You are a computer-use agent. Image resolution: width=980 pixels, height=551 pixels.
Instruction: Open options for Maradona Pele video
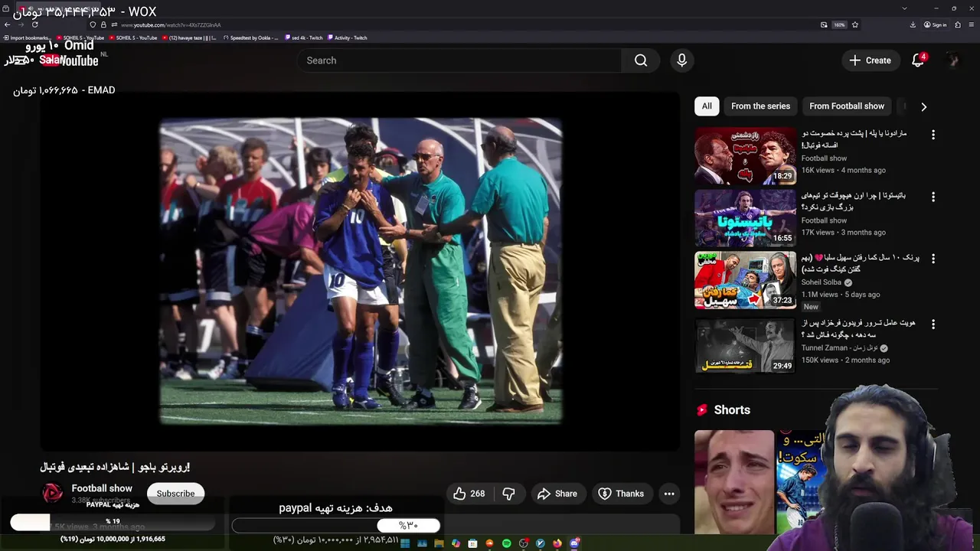pos(933,135)
